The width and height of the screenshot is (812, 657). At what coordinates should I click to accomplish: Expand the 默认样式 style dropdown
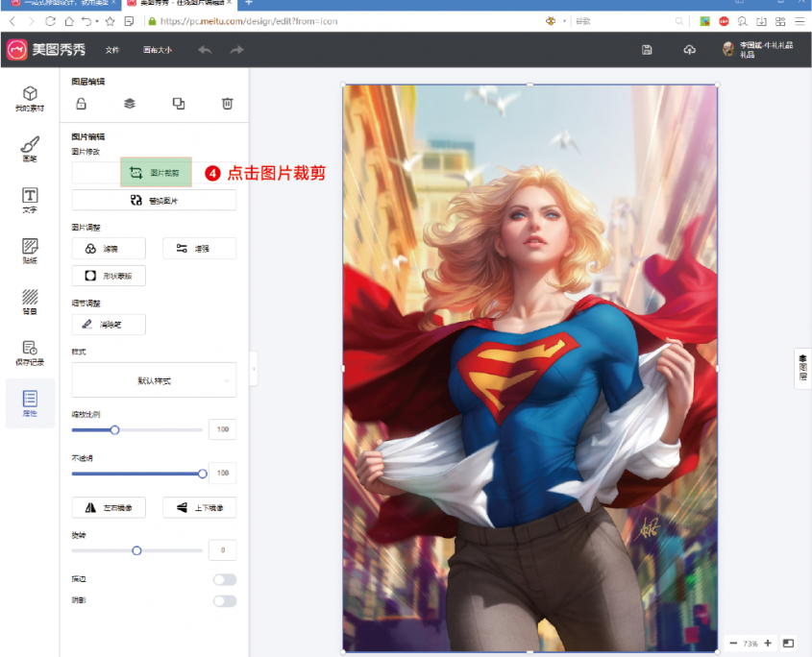pos(154,380)
